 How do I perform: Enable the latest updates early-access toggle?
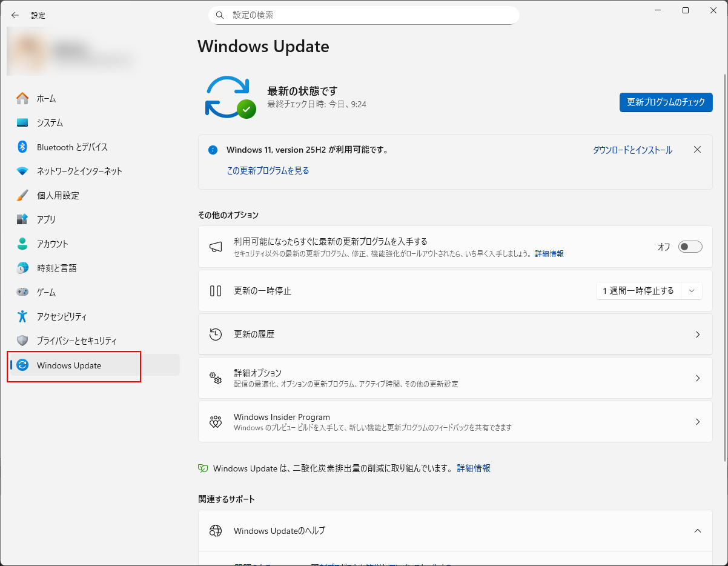click(x=690, y=247)
